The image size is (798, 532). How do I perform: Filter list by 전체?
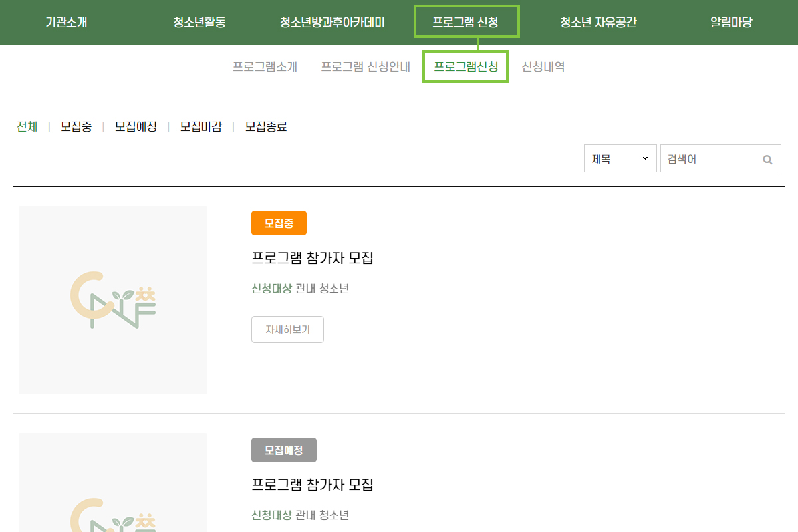[27, 126]
